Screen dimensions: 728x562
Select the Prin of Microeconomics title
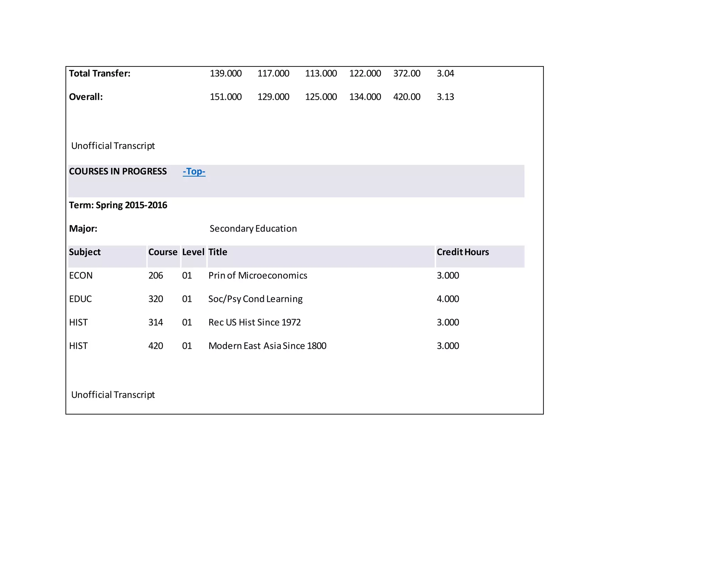[x=258, y=276]
